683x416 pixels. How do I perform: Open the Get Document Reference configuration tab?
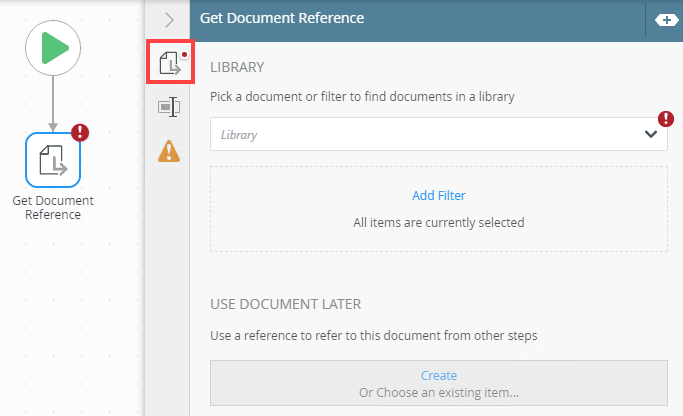[169, 63]
